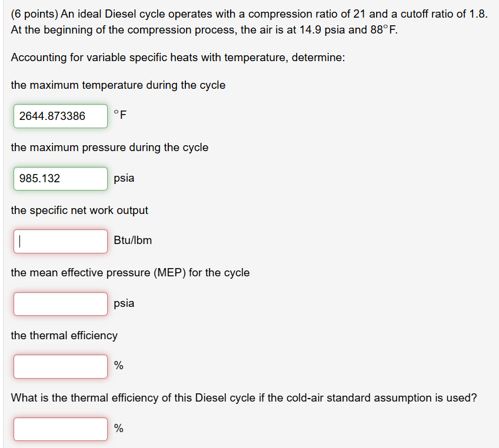The width and height of the screenshot is (499, 448).
Task: Click the psia label next to maximum pressure
Action: (x=125, y=178)
